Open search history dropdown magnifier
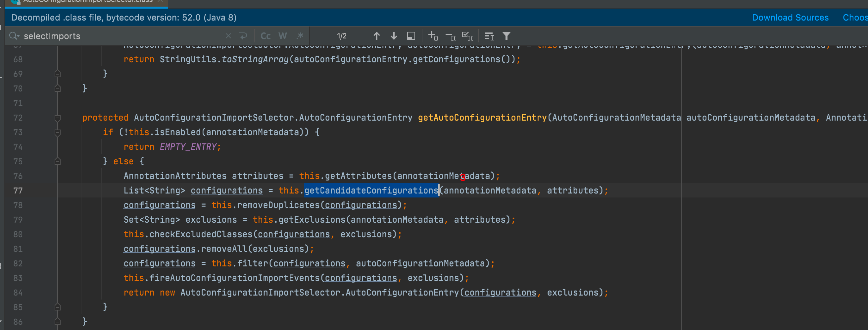This screenshot has height=330, width=868. click(x=15, y=36)
